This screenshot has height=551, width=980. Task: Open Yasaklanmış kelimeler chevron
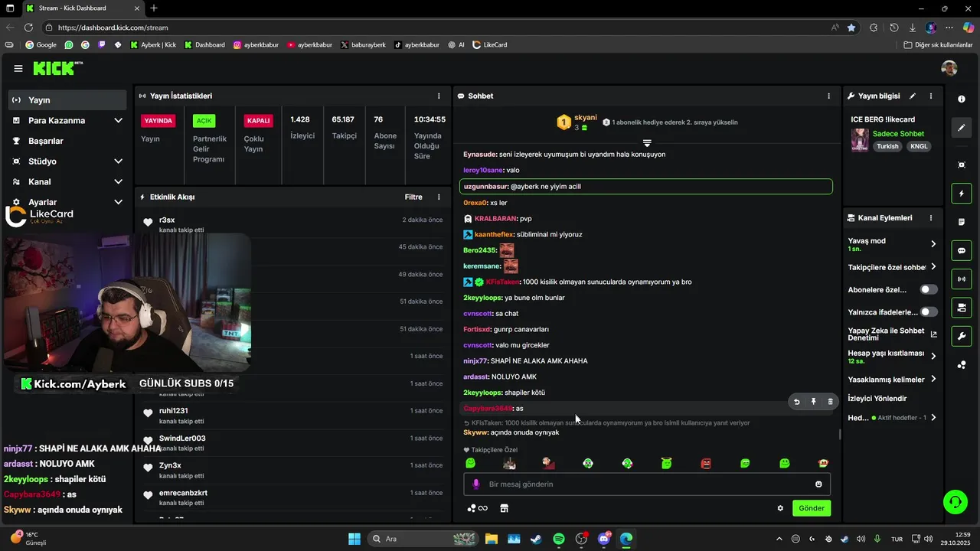pos(933,380)
